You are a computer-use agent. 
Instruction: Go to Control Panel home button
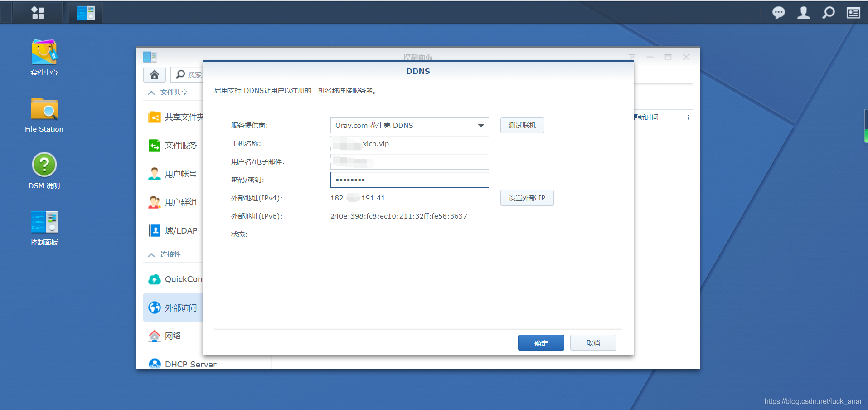click(x=155, y=74)
